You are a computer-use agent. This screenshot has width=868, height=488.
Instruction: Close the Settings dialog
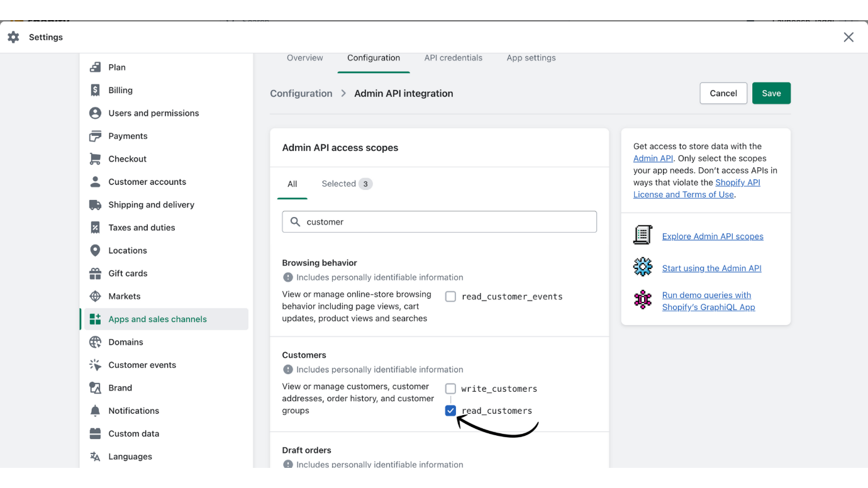pyautogui.click(x=849, y=37)
